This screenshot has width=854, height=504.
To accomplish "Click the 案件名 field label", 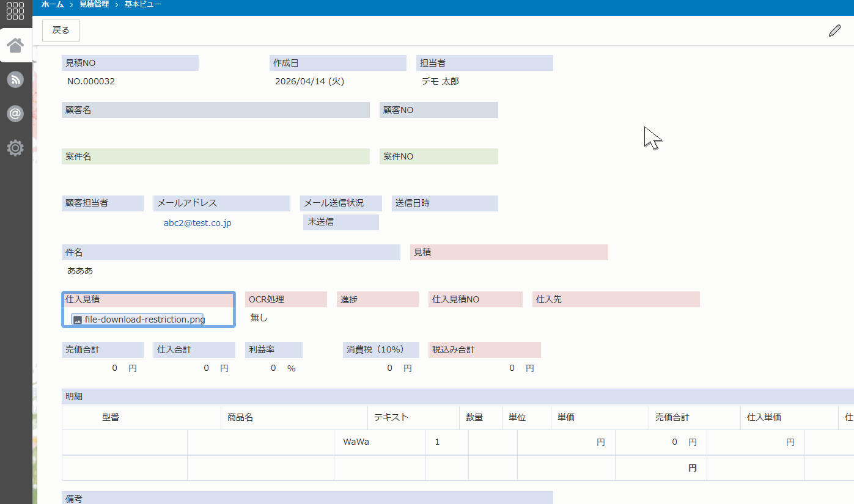I will coord(216,156).
